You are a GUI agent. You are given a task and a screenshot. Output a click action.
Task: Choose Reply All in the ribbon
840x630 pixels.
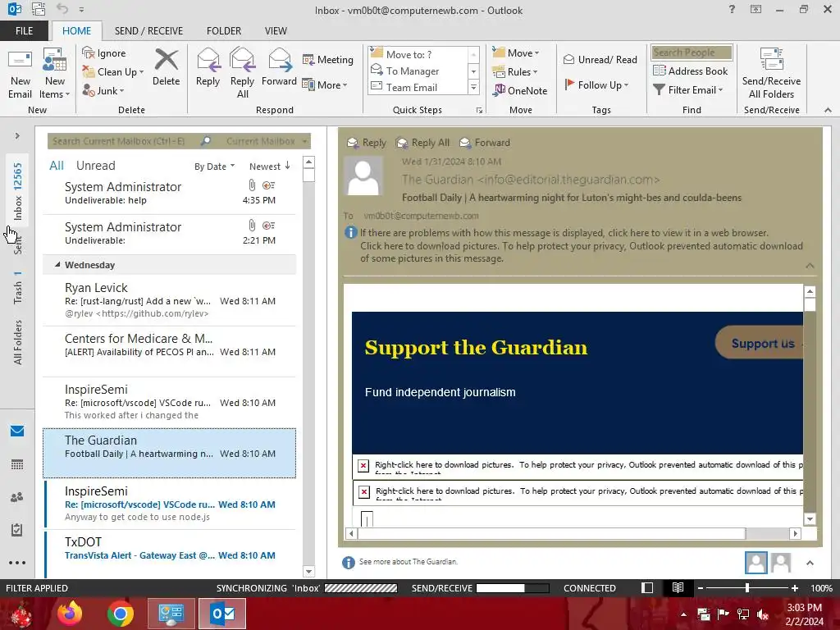click(242, 73)
